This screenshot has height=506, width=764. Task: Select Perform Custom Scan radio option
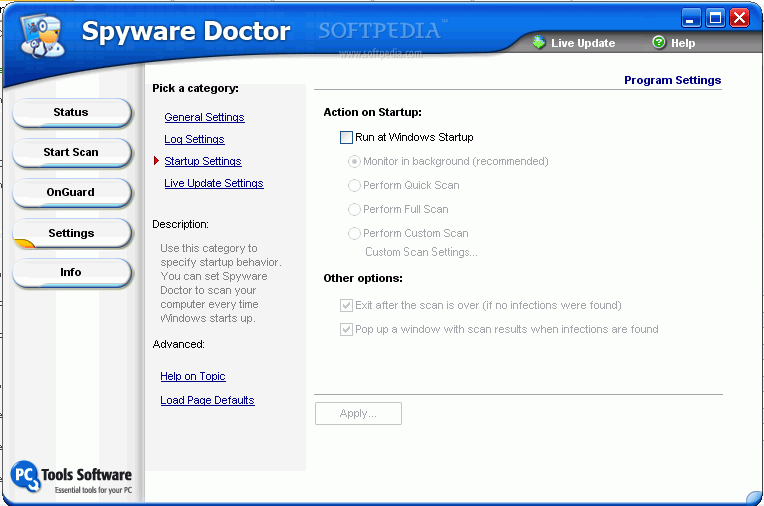(x=354, y=233)
